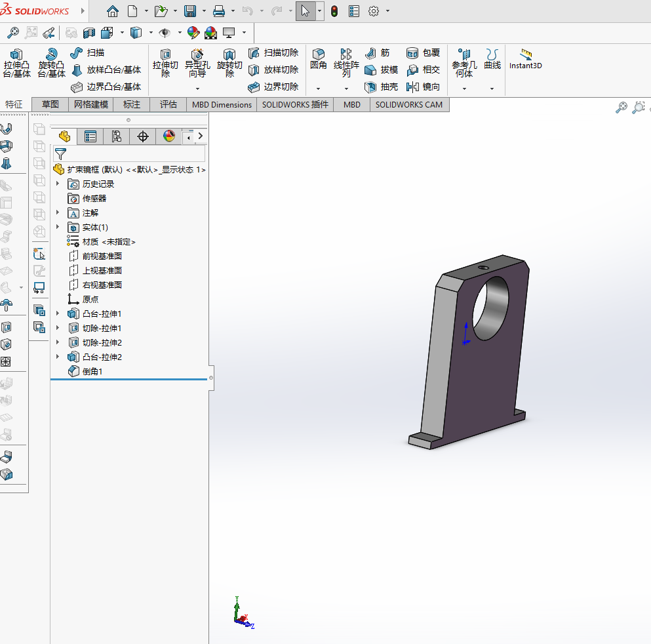
Task: Select the 倒角1 chamfer feature
Action: coord(85,372)
